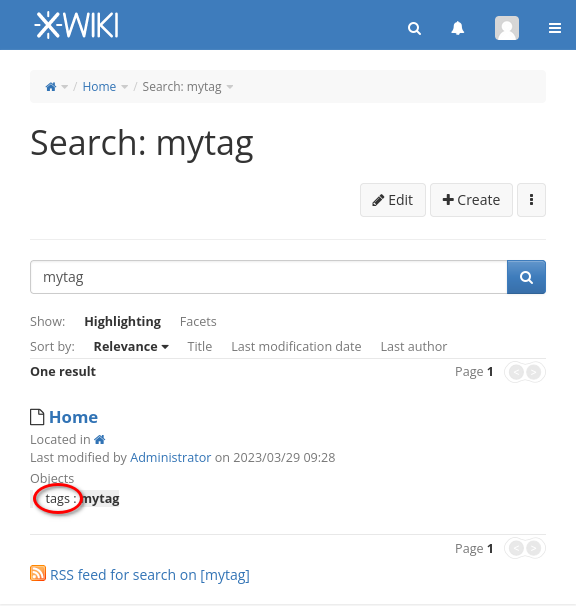Click inside the mytag search field
576x606 pixels.
(269, 277)
